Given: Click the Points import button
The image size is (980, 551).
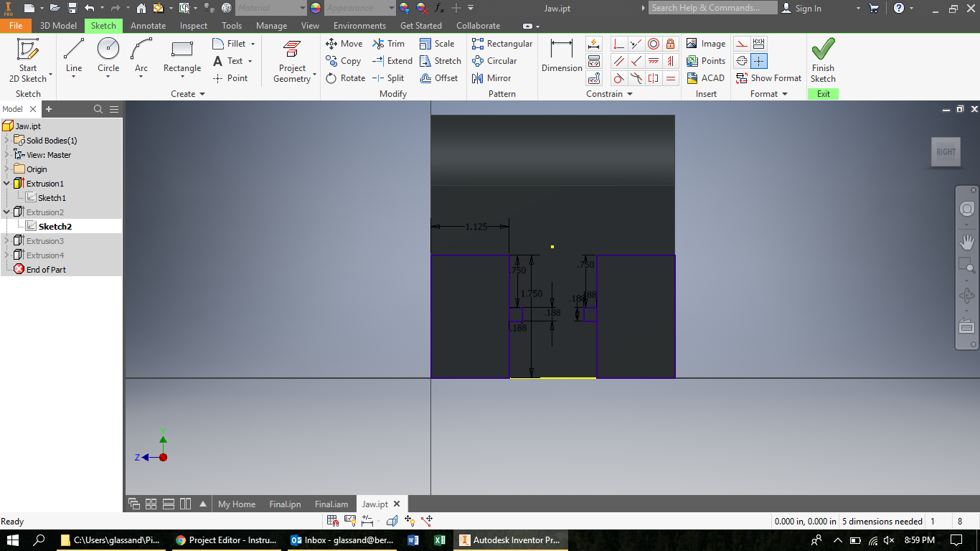Looking at the screenshot, I should click(705, 61).
